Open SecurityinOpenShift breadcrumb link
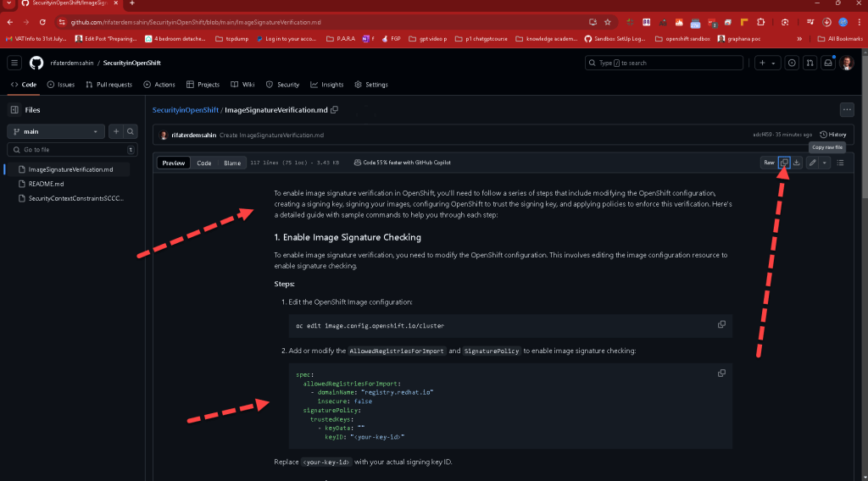The height and width of the screenshot is (481, 868). coord(186,110)
